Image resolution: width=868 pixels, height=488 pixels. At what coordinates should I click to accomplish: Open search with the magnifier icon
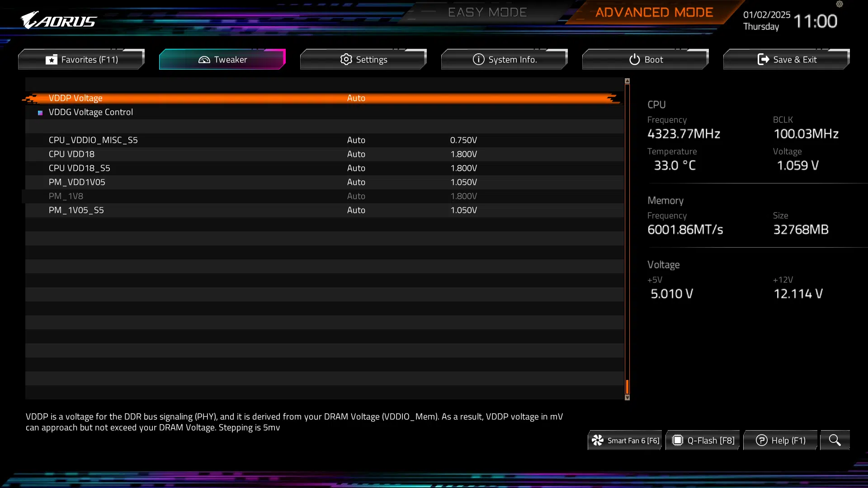coord(835,440)
